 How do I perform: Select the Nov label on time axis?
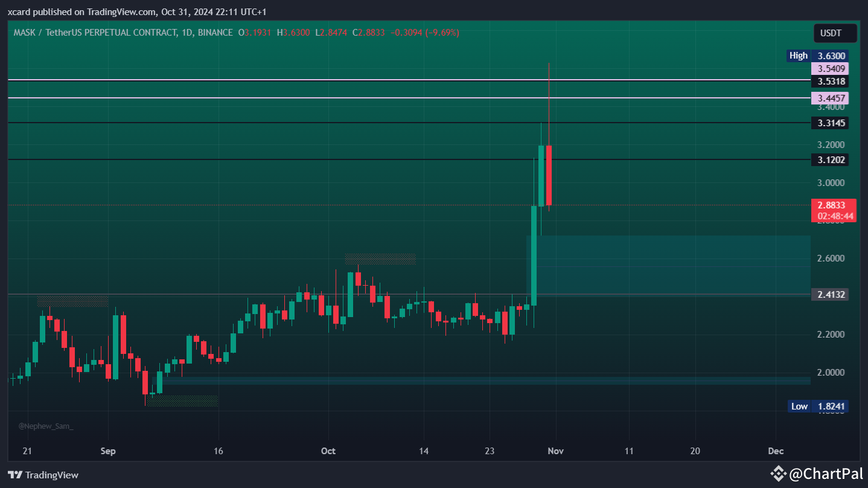[555, 451]
